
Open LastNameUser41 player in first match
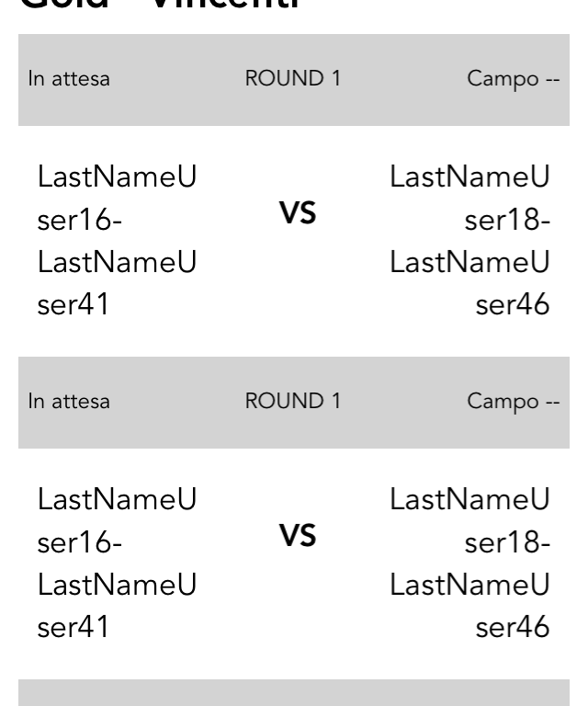(x=117, y=283)
